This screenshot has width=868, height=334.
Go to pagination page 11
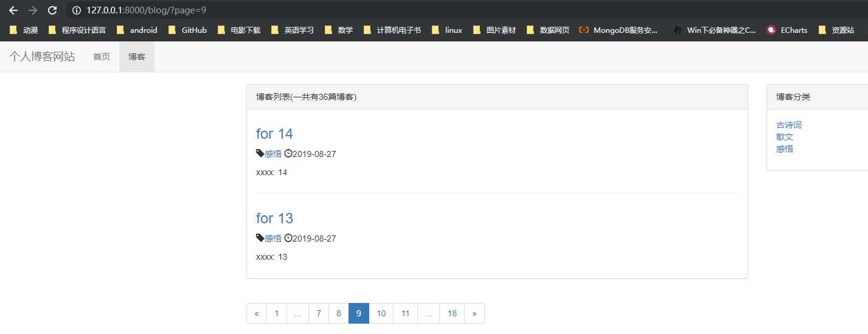coord(406,313)
